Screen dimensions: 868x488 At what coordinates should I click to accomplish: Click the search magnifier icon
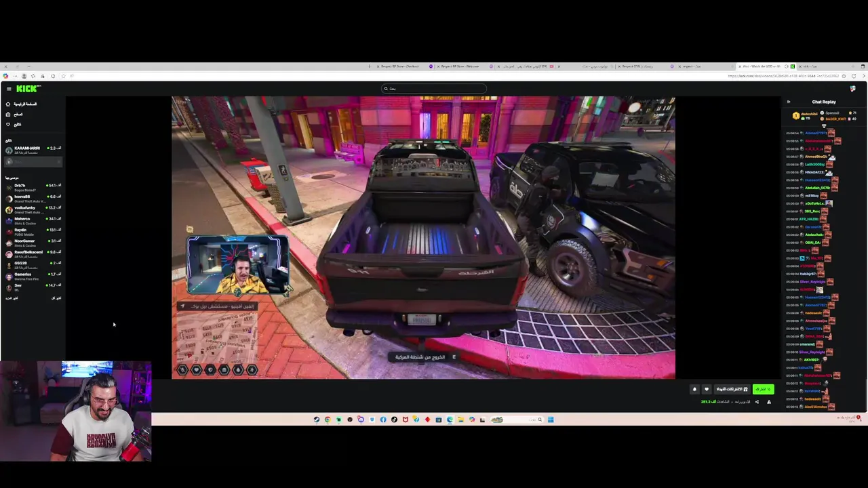point(386,89)
